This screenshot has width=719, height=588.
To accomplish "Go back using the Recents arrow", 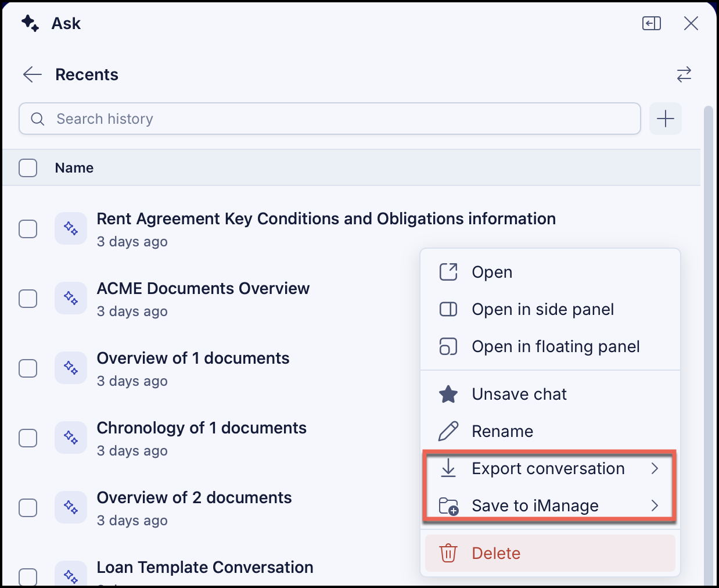I will tap(33, 74).
